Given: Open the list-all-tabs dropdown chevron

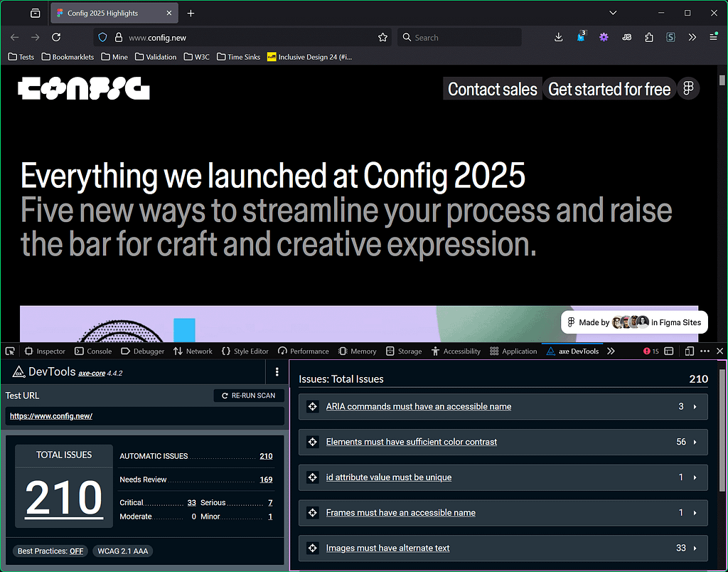Looking at the screenshot, I should click(613, 13).
